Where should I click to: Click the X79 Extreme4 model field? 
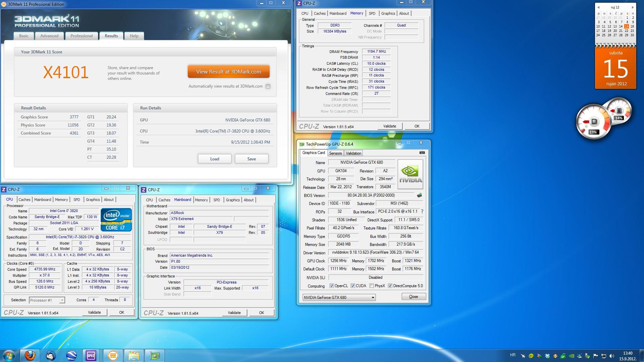coord(201,219)
